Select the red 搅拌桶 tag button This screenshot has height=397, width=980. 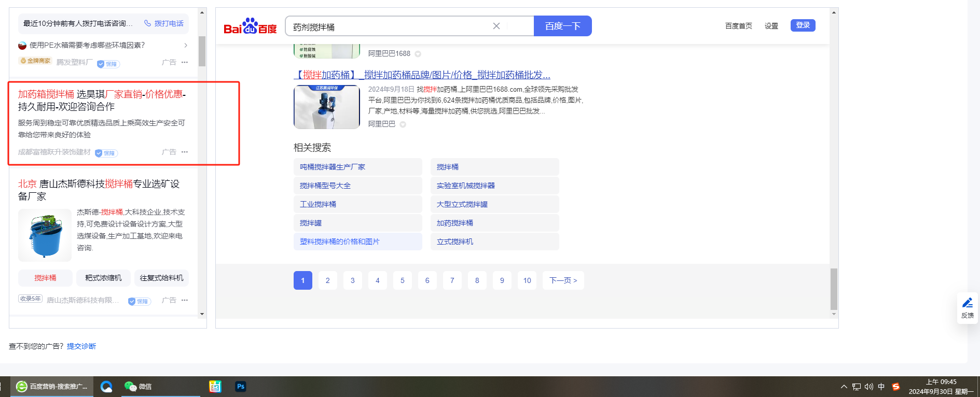tap(45, 278)
